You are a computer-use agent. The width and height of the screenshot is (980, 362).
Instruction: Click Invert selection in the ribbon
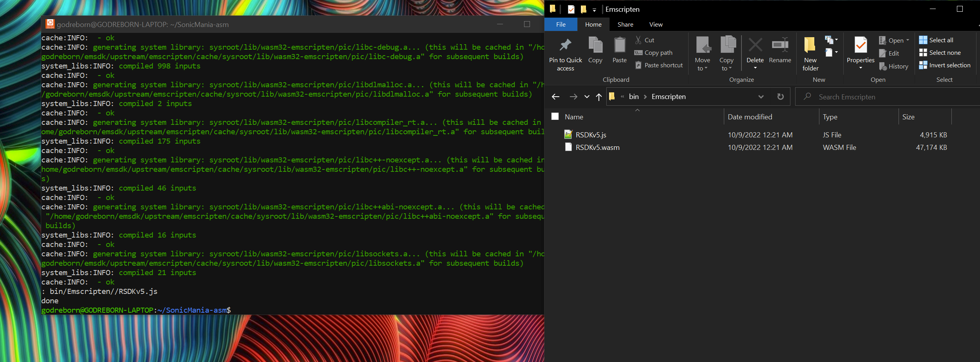pos(945,65)
